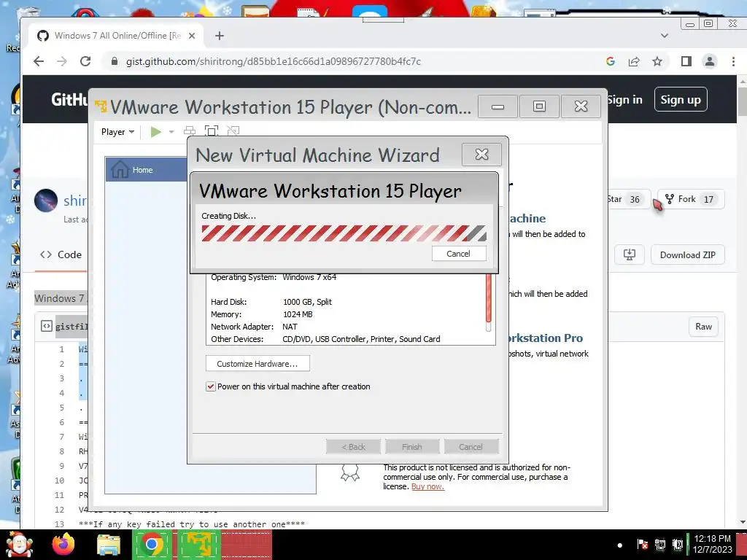Click the share page icon
The width and height of the screenshot is (747, 560).
634,61
